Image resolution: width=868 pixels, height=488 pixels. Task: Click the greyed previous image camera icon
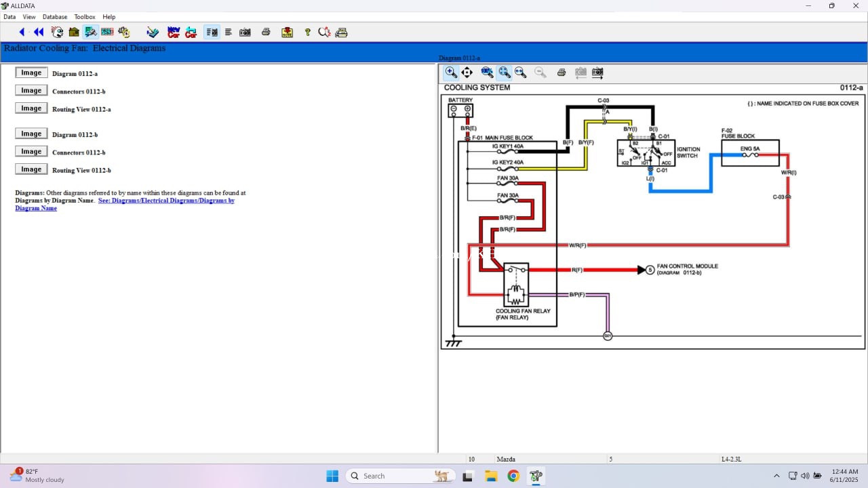pyautogui.click(x=580, y=73)
